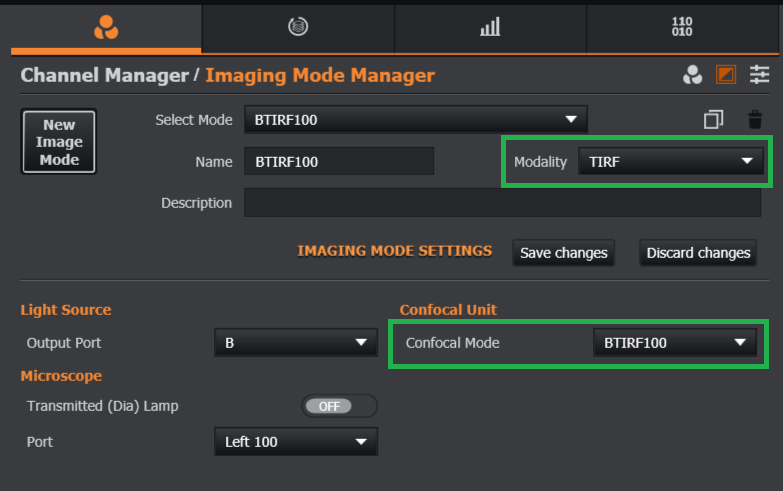Open the Output Port dropdown

coord(295,343)
